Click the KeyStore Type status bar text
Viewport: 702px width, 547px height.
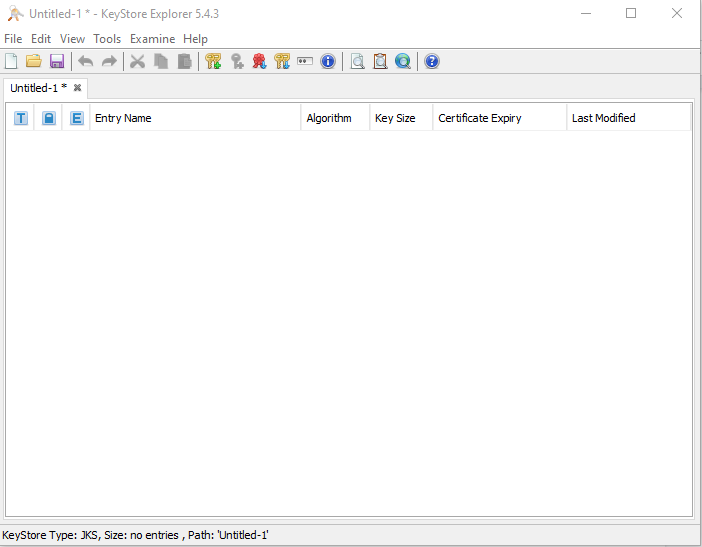[x=135, y=535]
